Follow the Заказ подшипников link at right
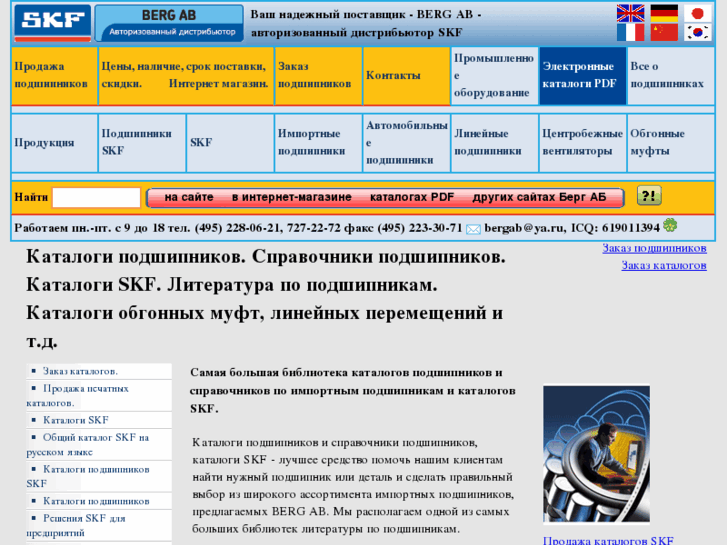 654,248
